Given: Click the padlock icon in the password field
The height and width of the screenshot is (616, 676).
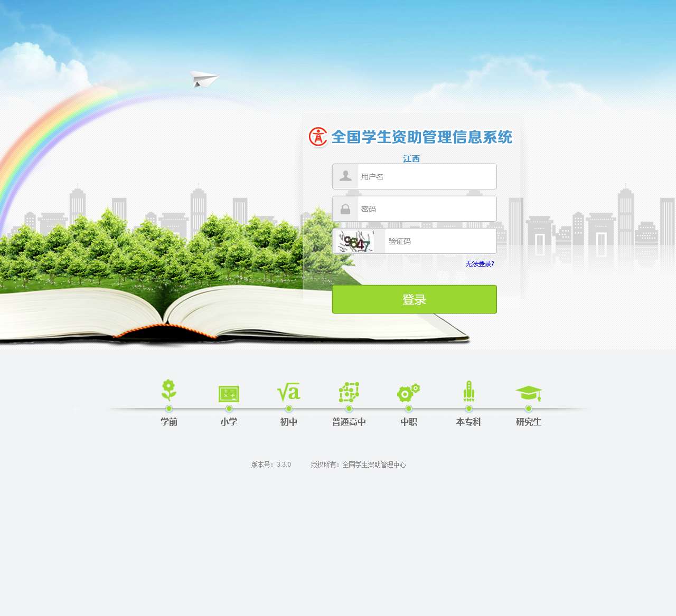Looking at the screenshot, I should [x=345, y=209].
